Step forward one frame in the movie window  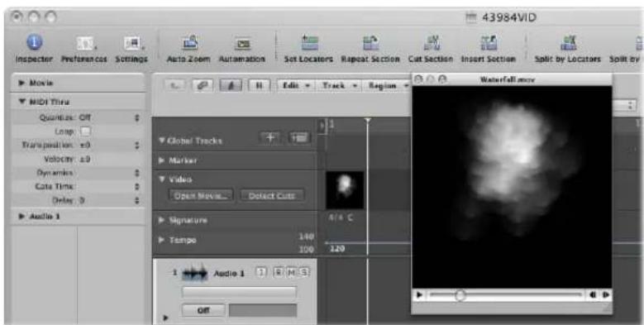(x=606, y=294)
